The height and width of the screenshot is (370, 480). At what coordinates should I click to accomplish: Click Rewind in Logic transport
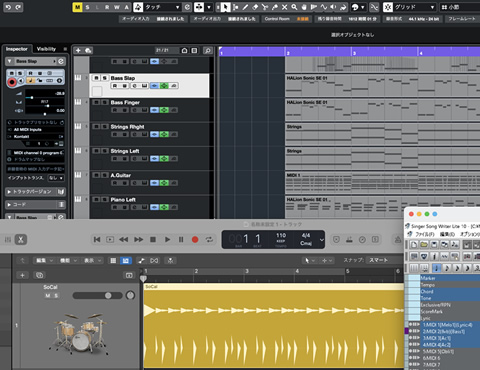[x=124, y=239]
